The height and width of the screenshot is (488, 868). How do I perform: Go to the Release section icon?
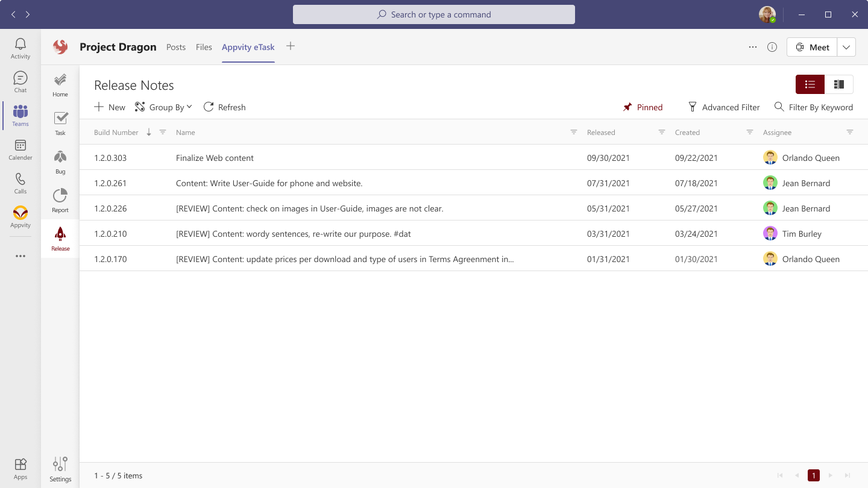pos(60,238)
